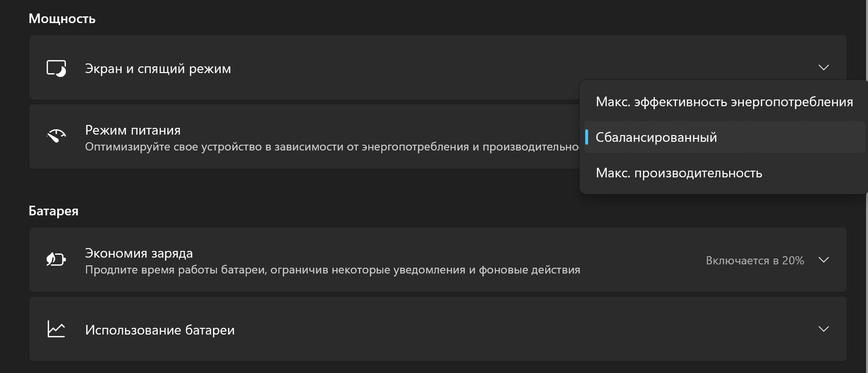Click the Включается в 20% status text

(755, 261)
